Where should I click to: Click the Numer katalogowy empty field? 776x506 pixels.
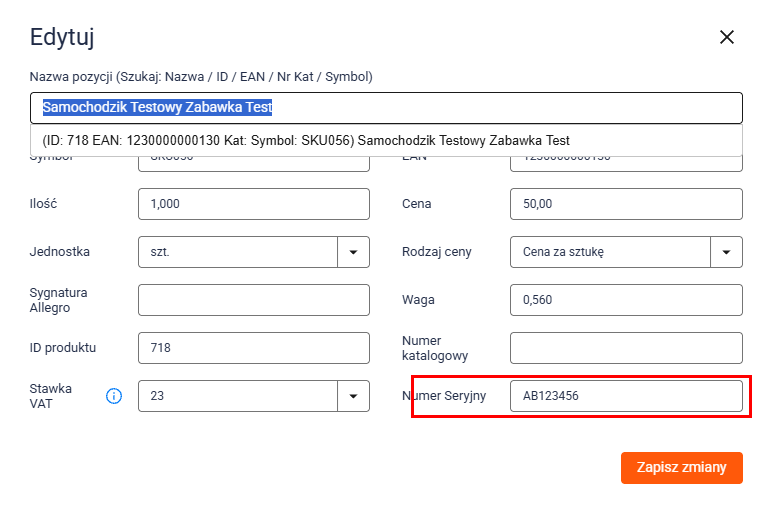click(626, 348)
